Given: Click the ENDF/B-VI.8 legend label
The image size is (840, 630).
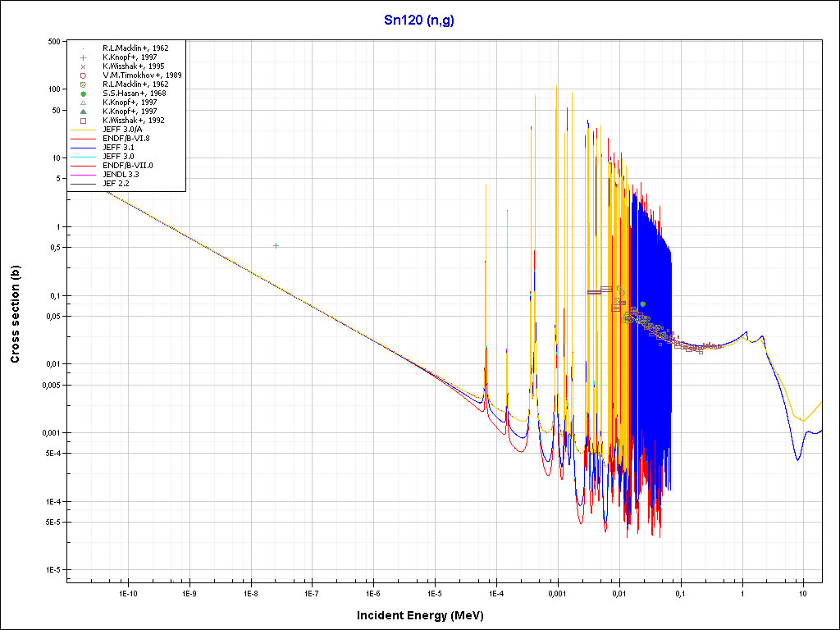Looking at the screenshot, I should tap(126, 139).
